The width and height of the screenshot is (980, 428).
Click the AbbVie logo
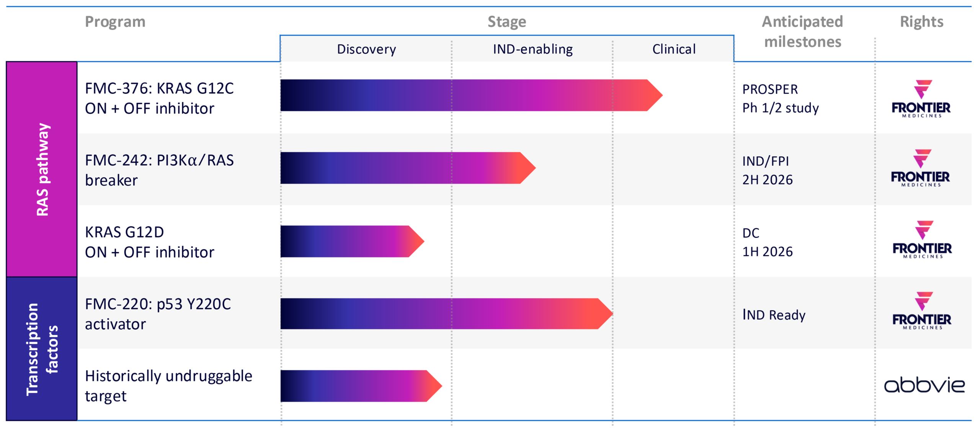point(924,385)
